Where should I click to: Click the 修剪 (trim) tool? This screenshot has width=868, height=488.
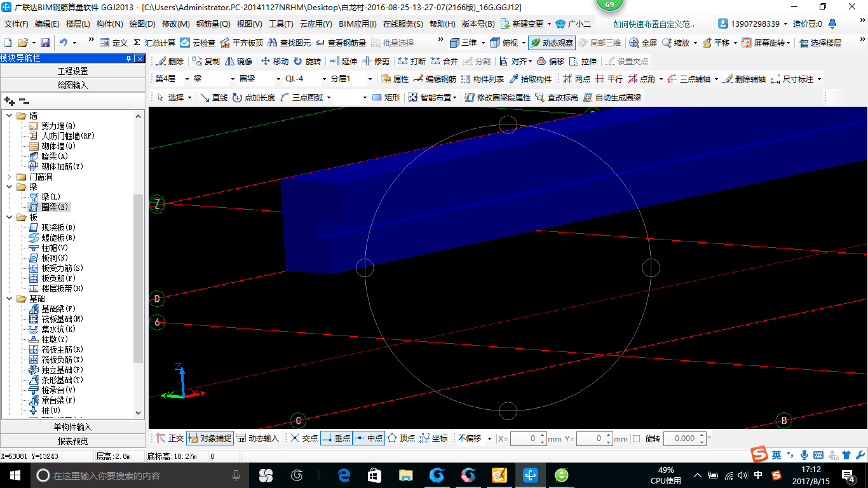click(376, 62)
